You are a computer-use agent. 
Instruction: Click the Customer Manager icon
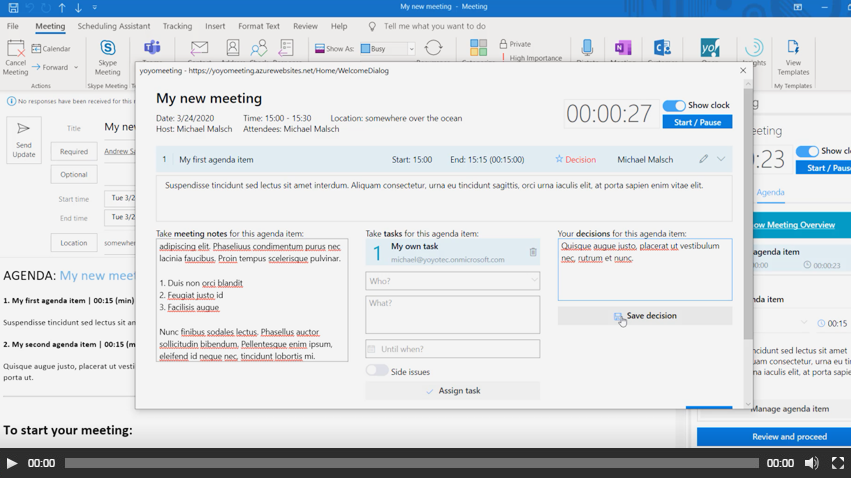(x=662, y=48)
